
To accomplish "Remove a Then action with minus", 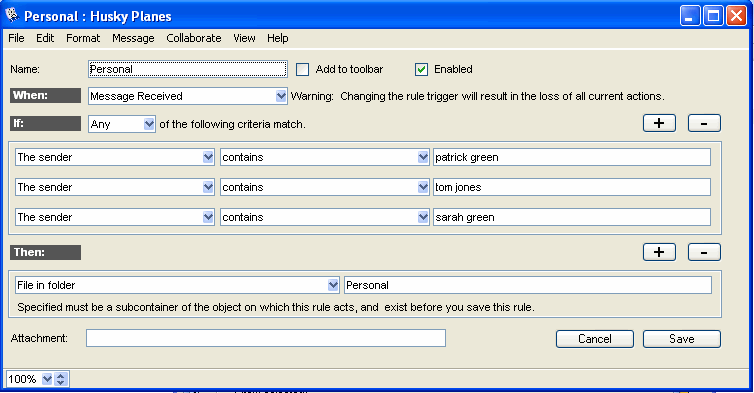I will (x=704, y=252).
